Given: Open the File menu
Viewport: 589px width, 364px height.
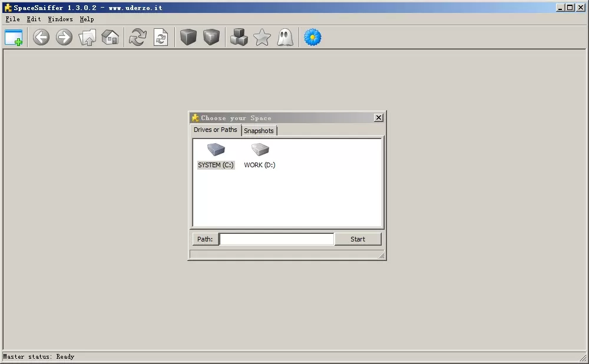Looking at the screenshot, I should (x=13, y=19).
